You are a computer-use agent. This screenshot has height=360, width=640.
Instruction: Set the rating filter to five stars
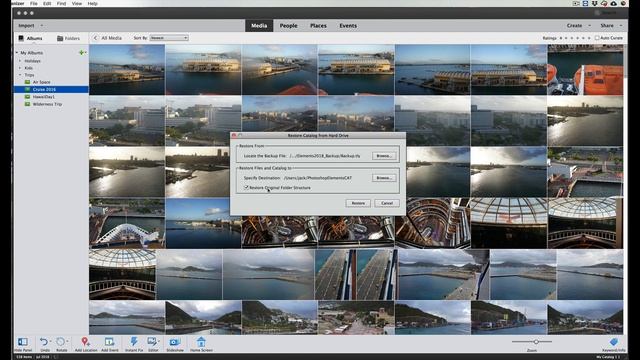(x=589, y=38)
